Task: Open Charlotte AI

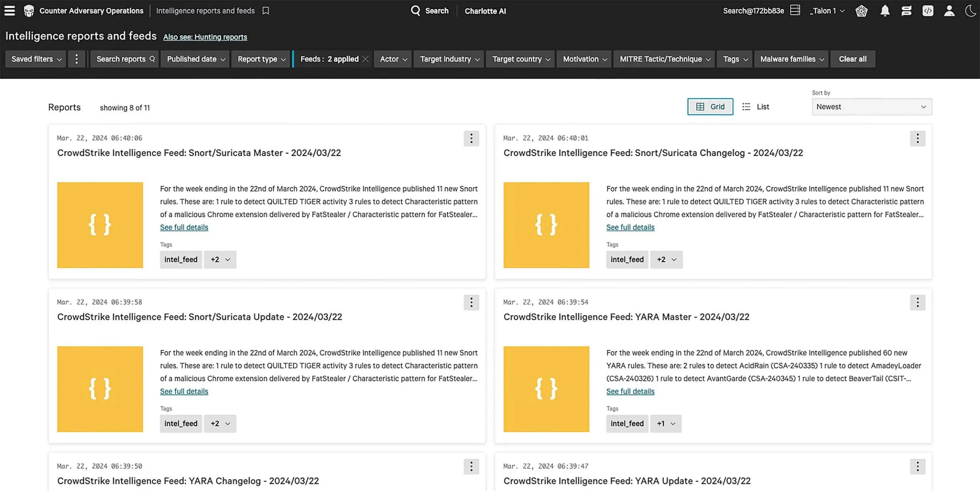Action: [485, 11]
